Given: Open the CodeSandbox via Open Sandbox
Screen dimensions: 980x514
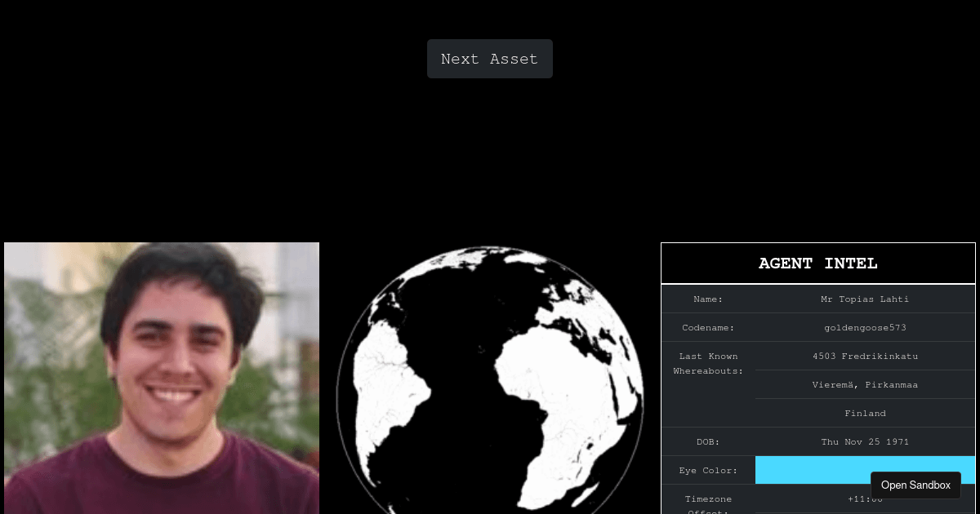Looking at the screenshot, I should (915, 485).
